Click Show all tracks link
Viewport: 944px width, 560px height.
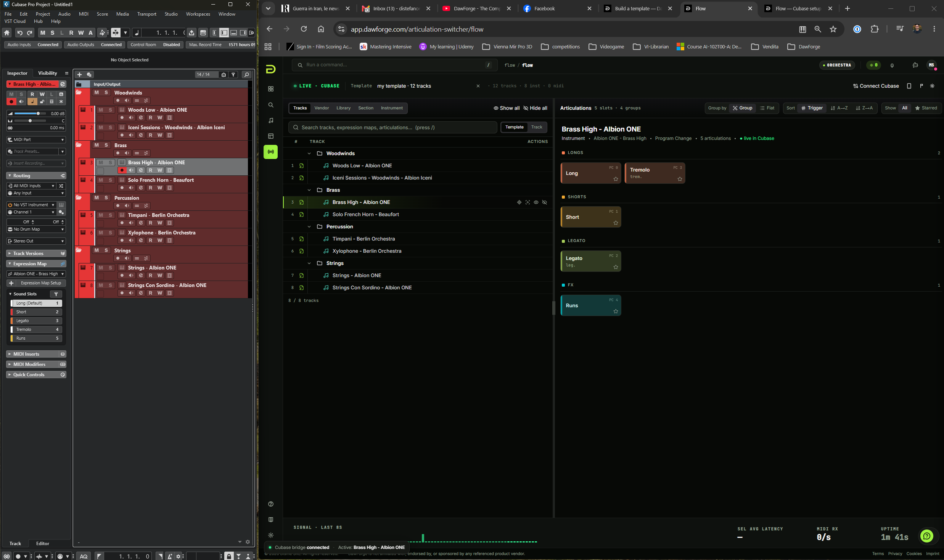[x=507, y=108]
